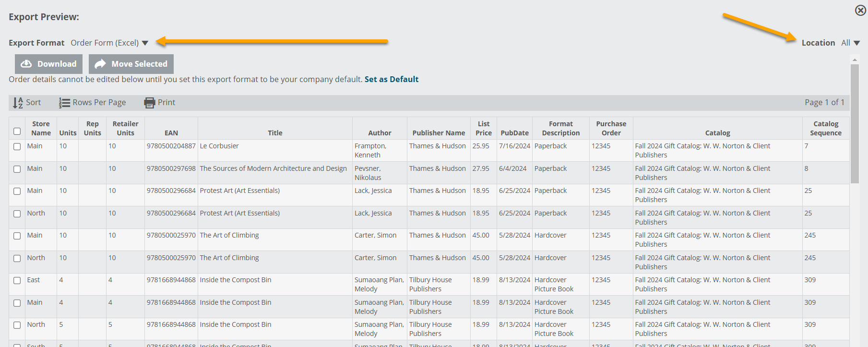The height and width of the screenshot is (347, 868).
Task: Click the Rows Per Page list icon
Action: pos(64,103)
